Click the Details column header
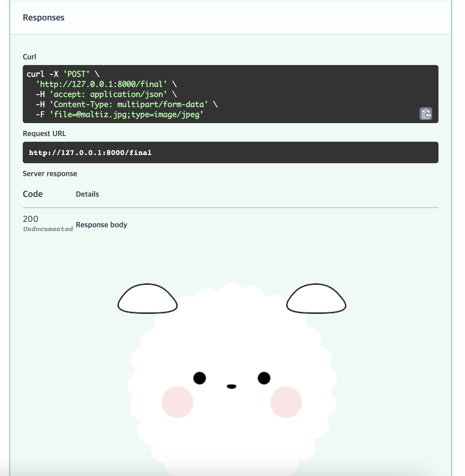Image resolution: width=465 pixels, height=476 pixels. [x=87, y=194]
